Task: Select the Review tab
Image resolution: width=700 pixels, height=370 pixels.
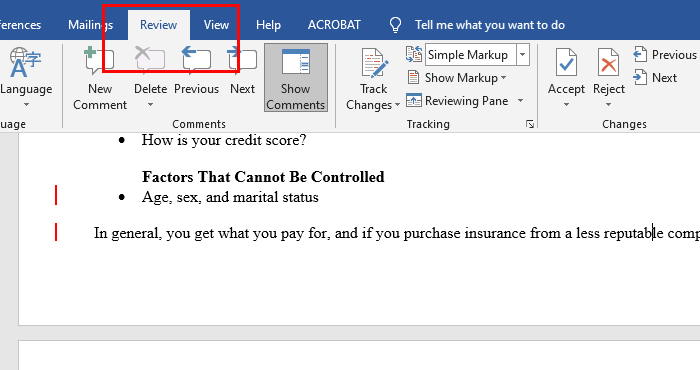Action: click(158, 25)
